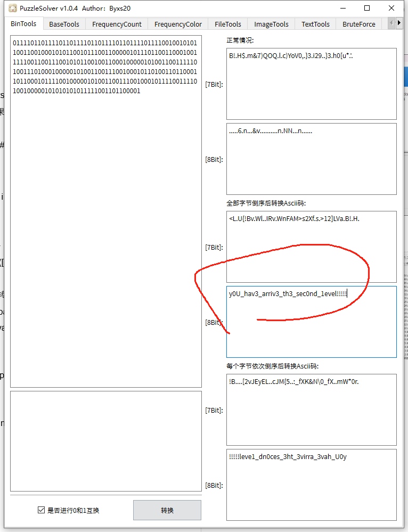Go to the FileTools tab
408x532 pixels.
tap(227, 24)
